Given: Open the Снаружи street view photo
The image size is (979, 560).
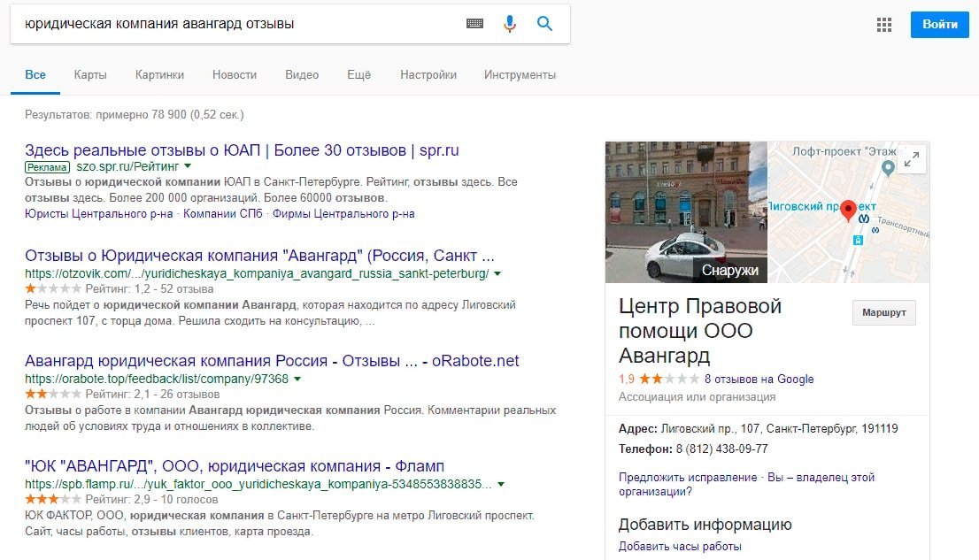Looking at the screenshot, I should pyautogui.click(x=685, y=212).
